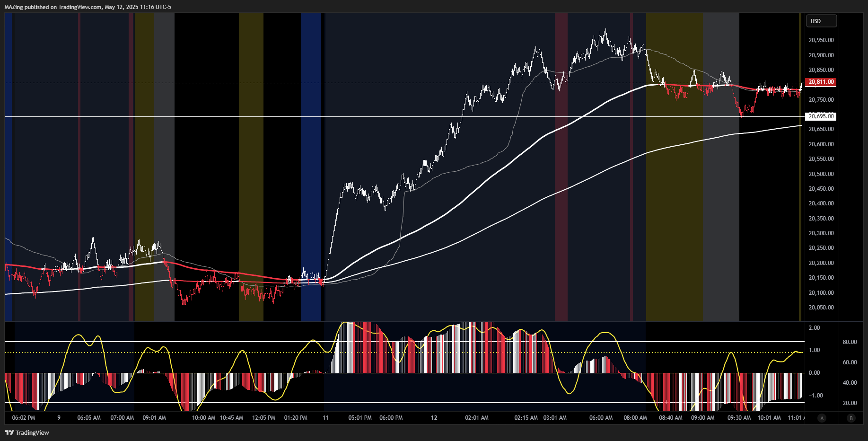The height and width of the screenshot is (441, 868).
Task: Click the 60.00 indicator scale value
Action: point(850,362)
